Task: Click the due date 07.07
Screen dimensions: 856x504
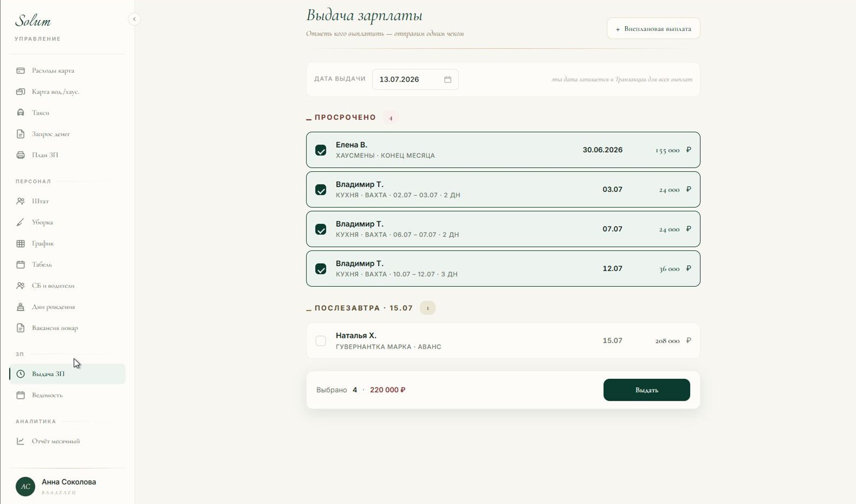Action: coord(613,229)
